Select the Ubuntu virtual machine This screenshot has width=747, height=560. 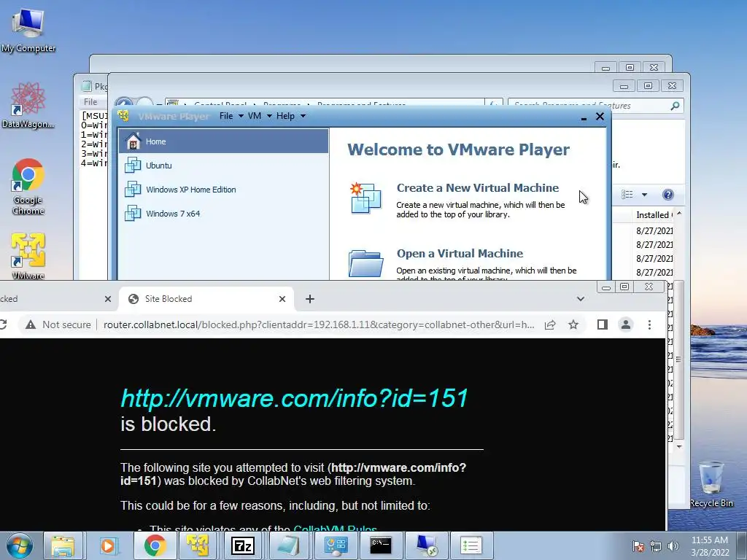223,166
